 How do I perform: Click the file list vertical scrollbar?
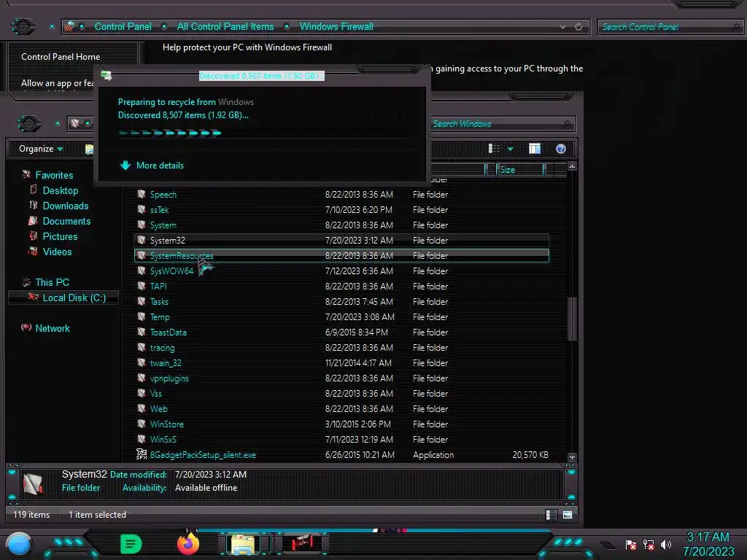click(572, 319)
